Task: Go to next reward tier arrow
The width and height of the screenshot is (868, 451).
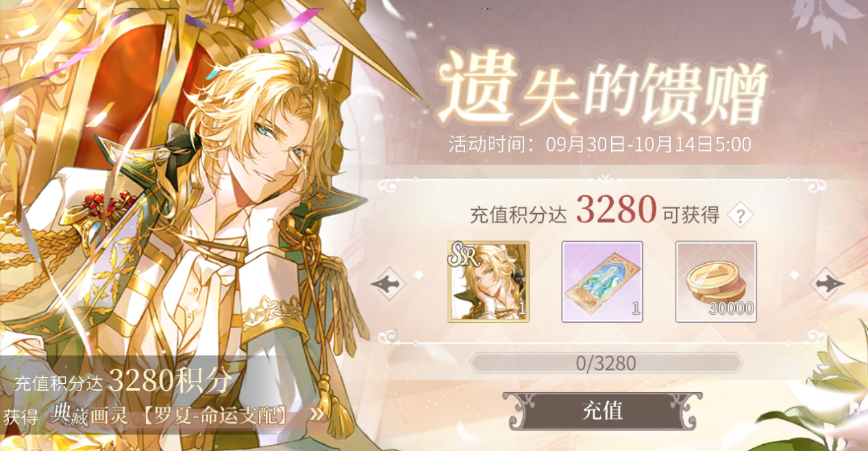Action: pos(827,282)
